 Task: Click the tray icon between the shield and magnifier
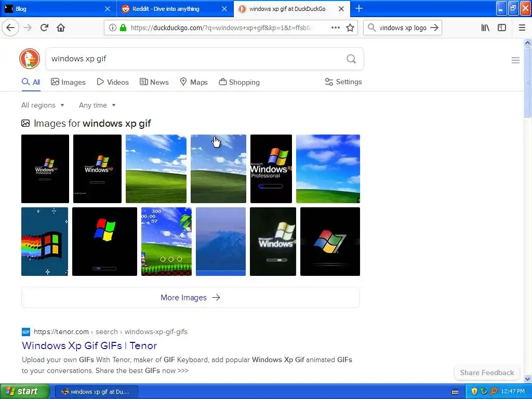484,392
